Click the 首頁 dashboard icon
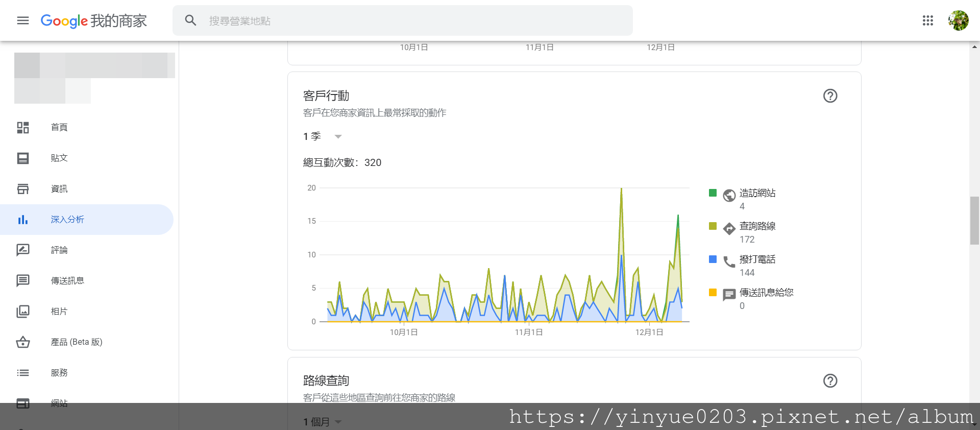The width and height of the screenshot is (980, 430). (x=23, y=128)
